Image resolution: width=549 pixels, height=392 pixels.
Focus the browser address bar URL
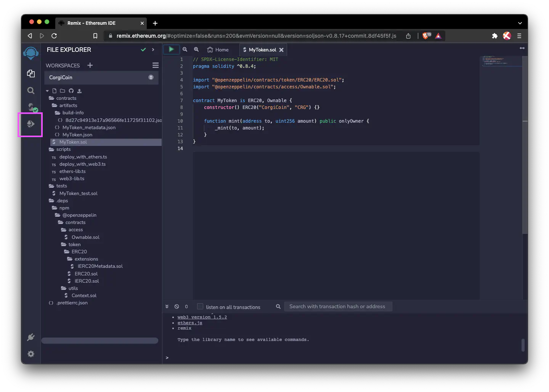click(256, 36)
